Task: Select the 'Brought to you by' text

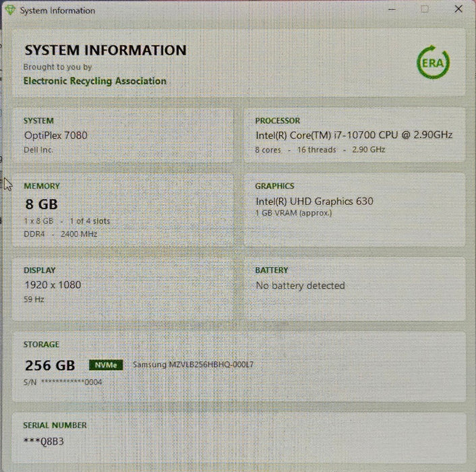Action: (x=58, y=67)
